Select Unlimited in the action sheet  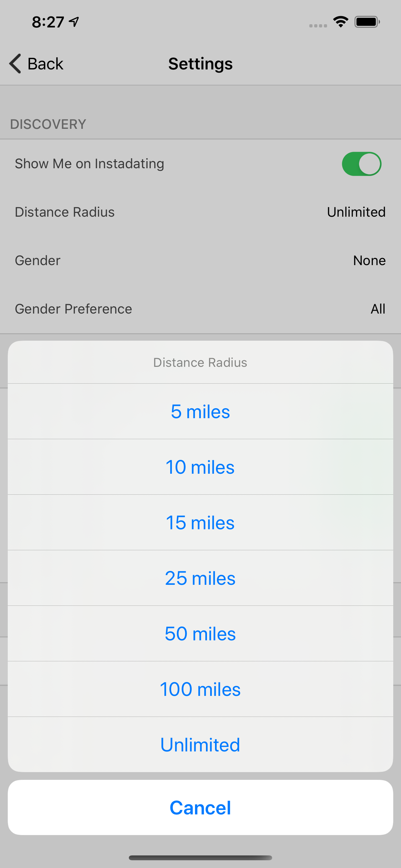(x=200, y=745)
